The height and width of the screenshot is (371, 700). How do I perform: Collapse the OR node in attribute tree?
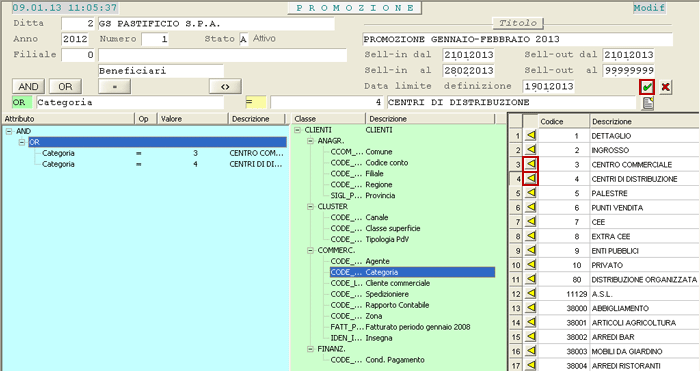(x=21, y=142)
